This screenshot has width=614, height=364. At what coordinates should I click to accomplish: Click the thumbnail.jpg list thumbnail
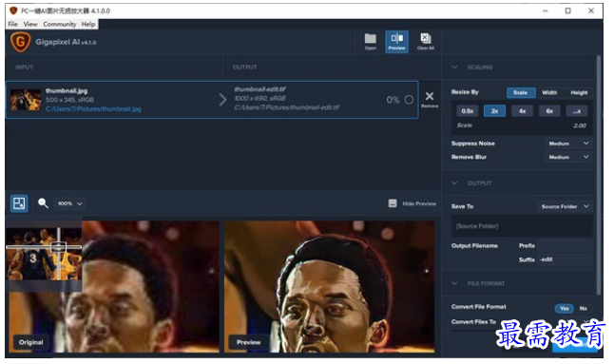point(26,100)
